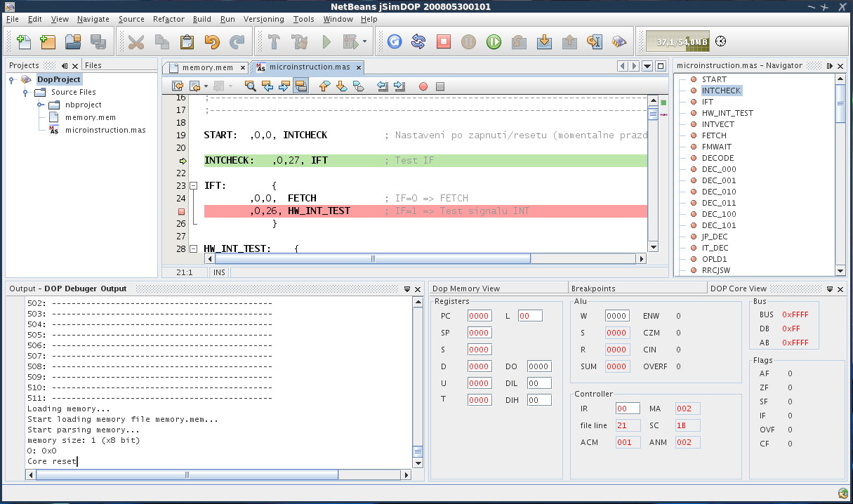Click the blue reload arrows icon
853x504 pixels.
(x=418, y=42)
